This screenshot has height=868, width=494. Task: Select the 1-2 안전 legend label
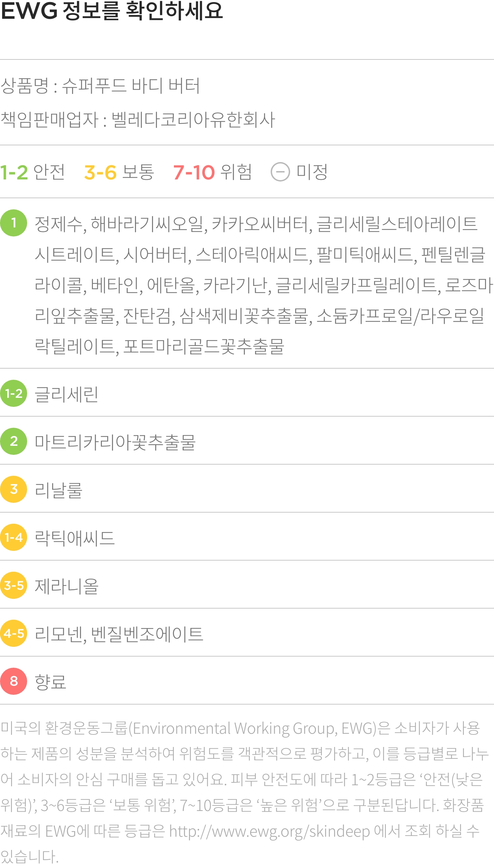click(x=32, y=172)
